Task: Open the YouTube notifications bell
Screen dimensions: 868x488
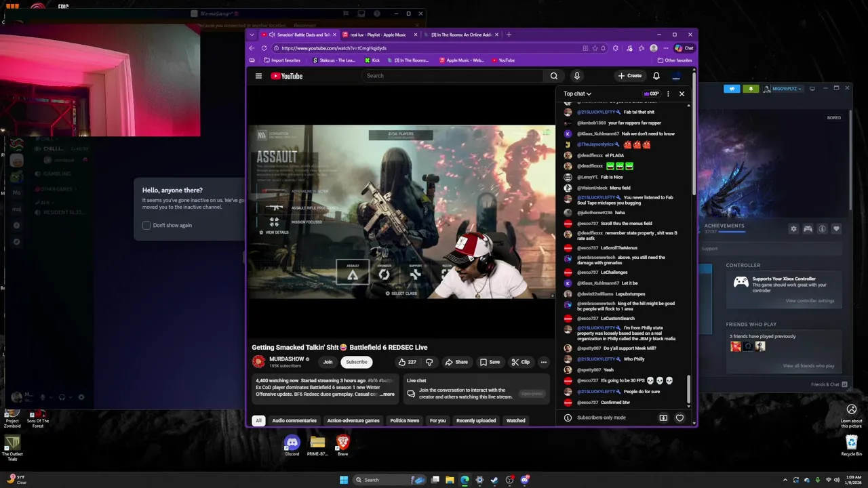Action: pyautogui.click(x=656, y=76)
